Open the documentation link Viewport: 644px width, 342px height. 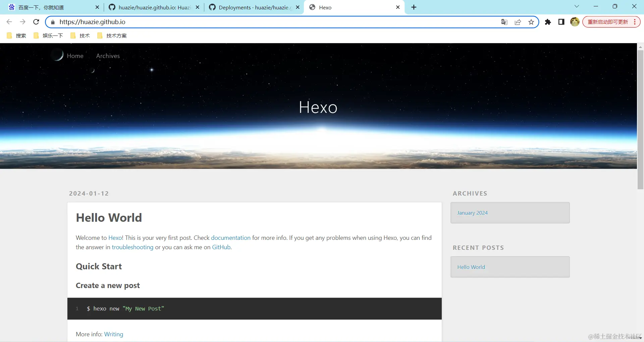231,238
